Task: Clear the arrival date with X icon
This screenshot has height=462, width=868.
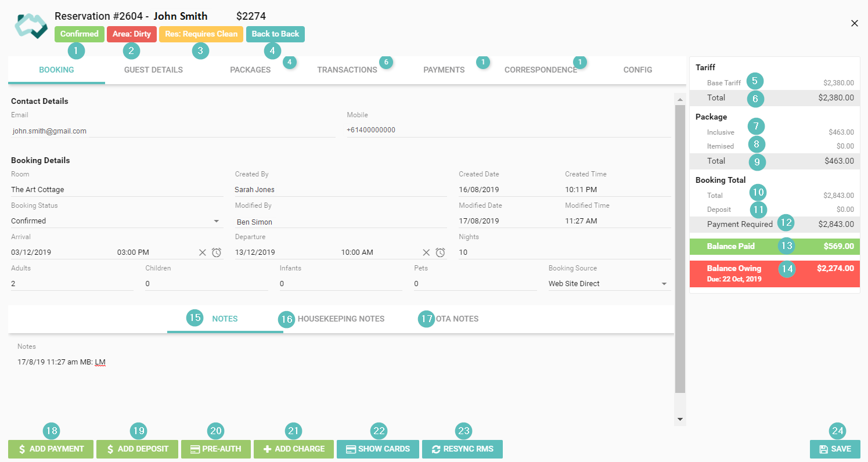Action: [x=203, y=252]
